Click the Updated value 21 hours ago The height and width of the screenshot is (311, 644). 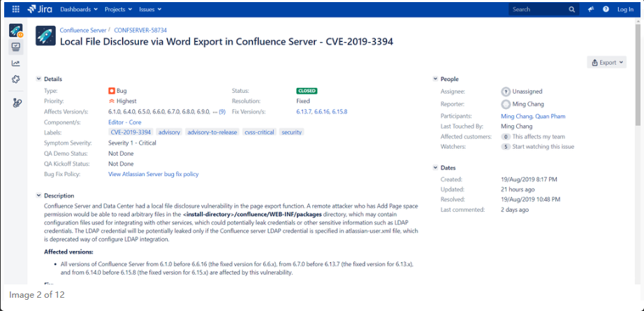(518, 189)
